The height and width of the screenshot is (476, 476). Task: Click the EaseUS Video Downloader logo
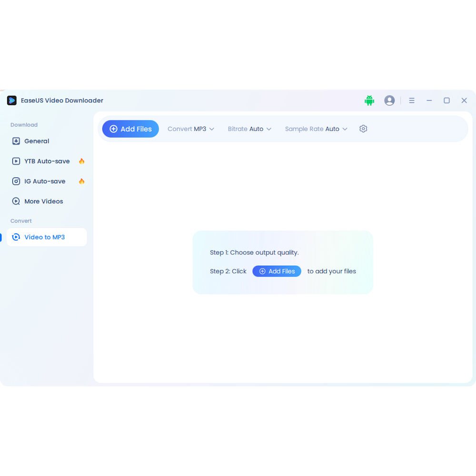coord(11,100)
